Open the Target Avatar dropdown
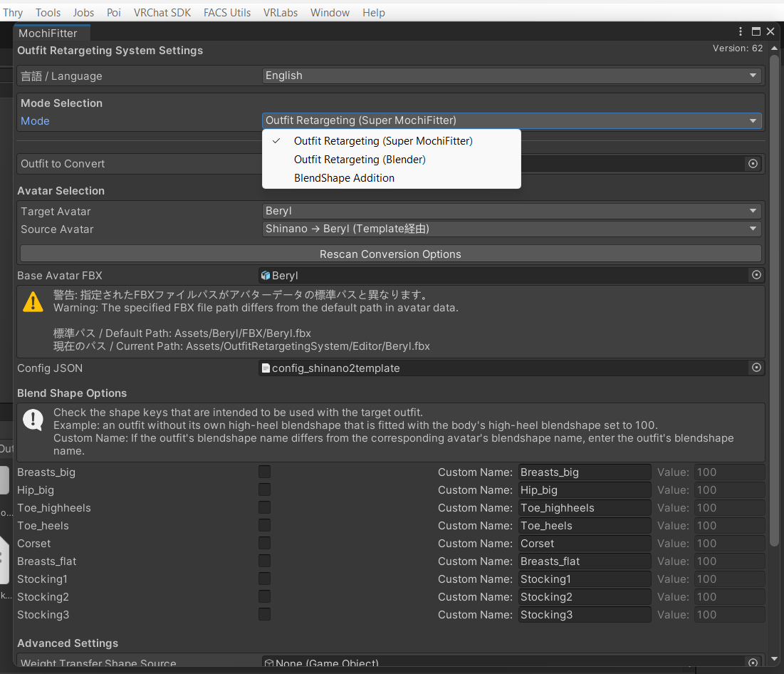 pos(511,211)
